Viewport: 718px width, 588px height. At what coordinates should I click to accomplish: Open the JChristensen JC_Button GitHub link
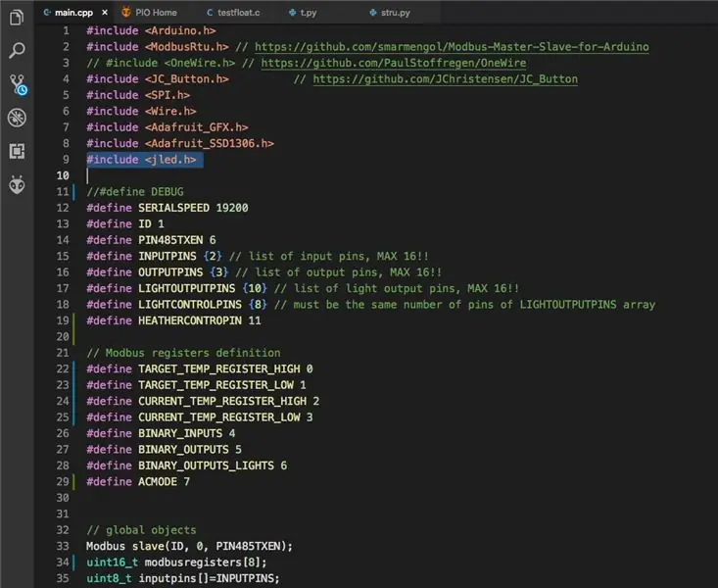pyautogui.click(x=445, y=78)
